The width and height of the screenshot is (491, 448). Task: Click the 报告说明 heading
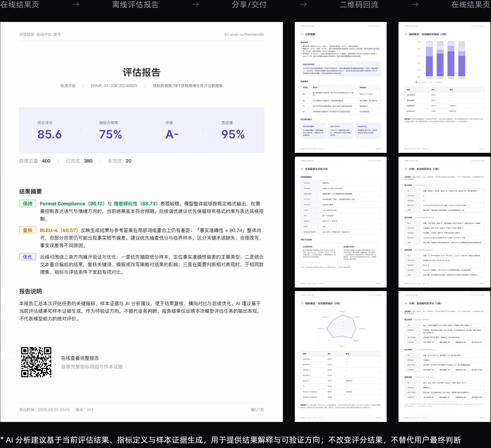(31, 291)
